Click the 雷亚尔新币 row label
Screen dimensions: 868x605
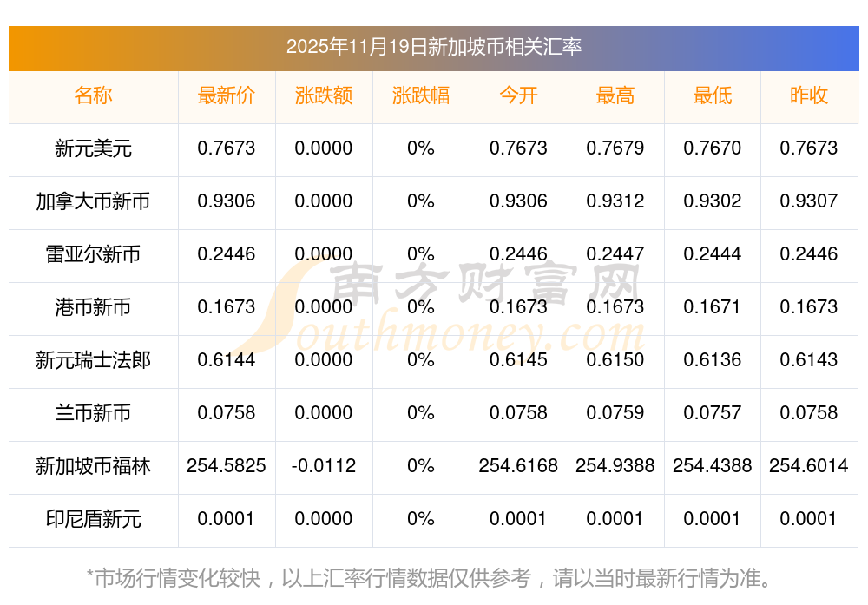(x=93, y=254)
